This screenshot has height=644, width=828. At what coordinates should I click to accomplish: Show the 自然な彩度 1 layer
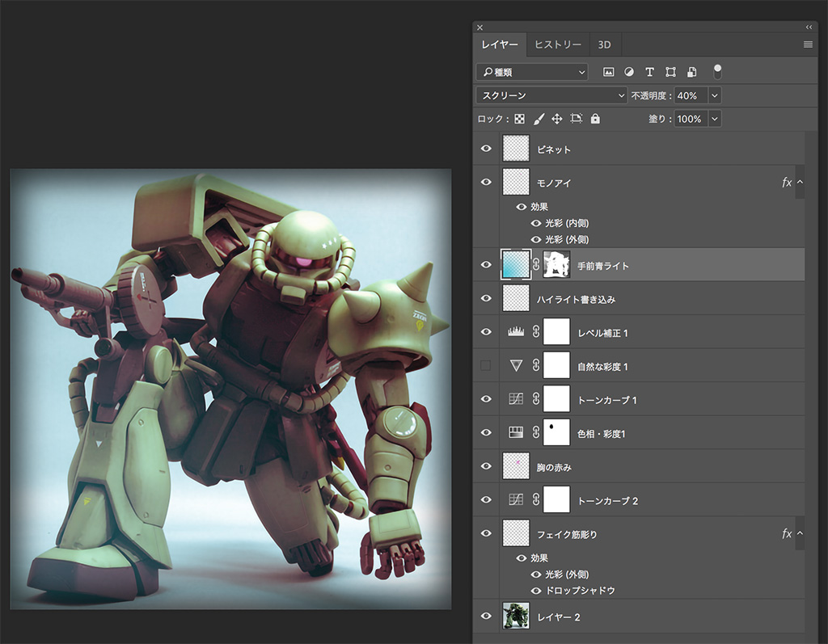pos(486,366)
